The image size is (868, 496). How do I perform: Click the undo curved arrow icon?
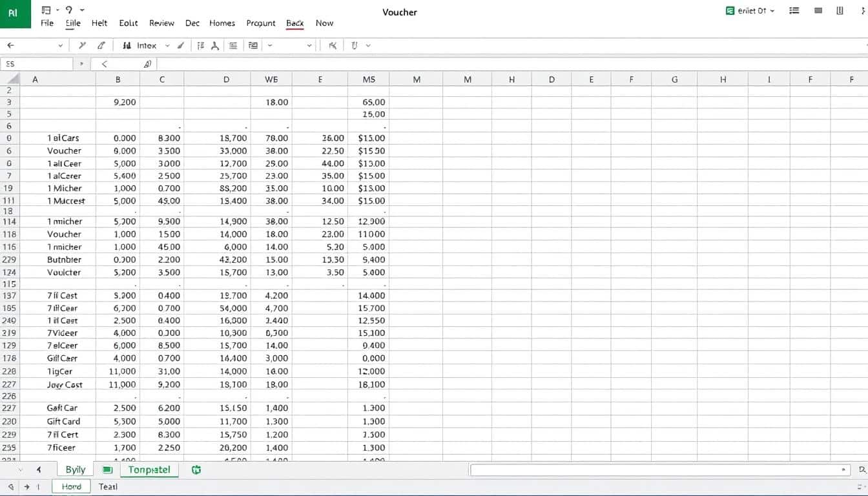(68, 10)
